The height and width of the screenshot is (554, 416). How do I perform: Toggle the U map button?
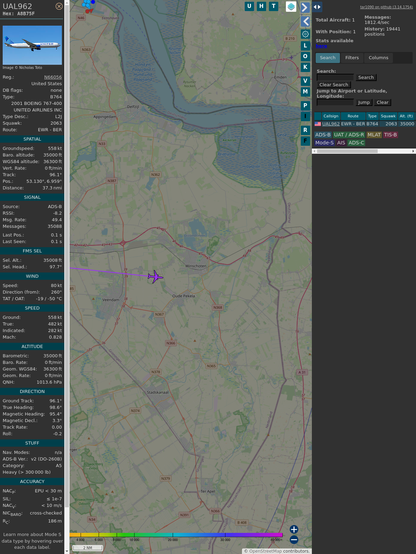coord(250,6)
